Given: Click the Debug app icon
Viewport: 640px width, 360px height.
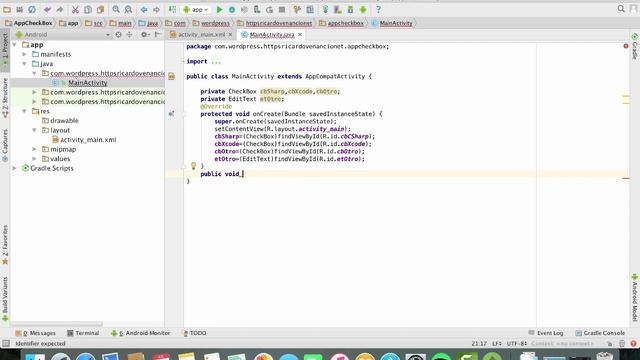Looking at the screenshot, I should click(x=232, y=9).
